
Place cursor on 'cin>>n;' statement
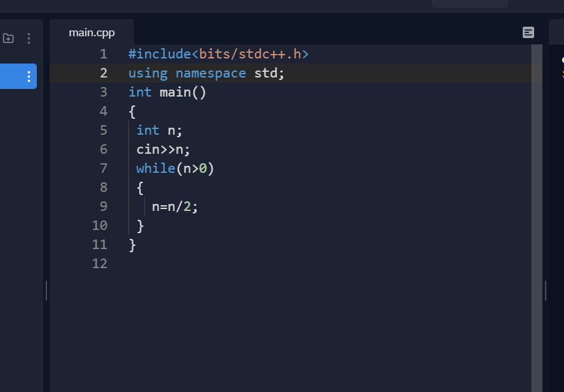click(163, 149)
